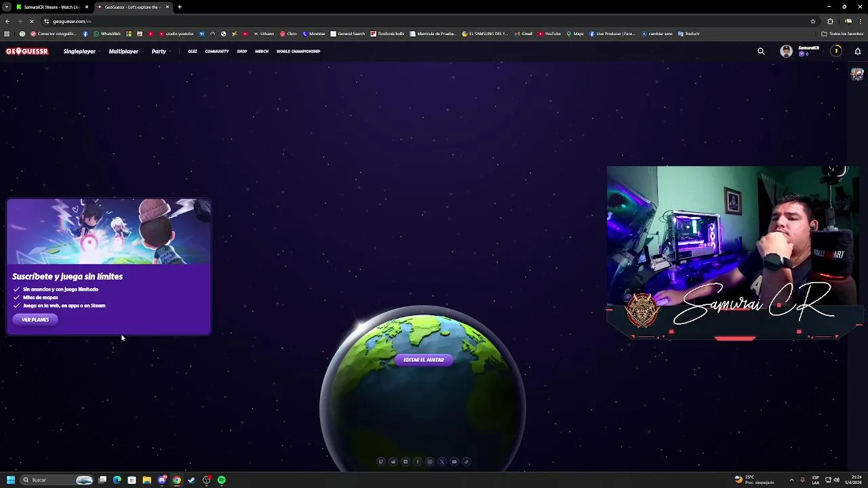Open the Chrome apps grid in bookmarks bar
This screenshot has height=488, width=868.
[7, 34]
